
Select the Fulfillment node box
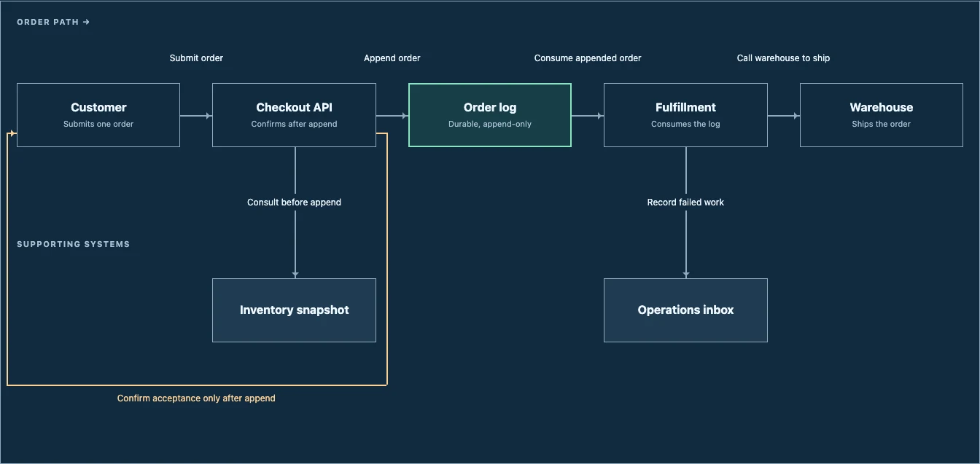pyautogui.click(x=685, y=115)
